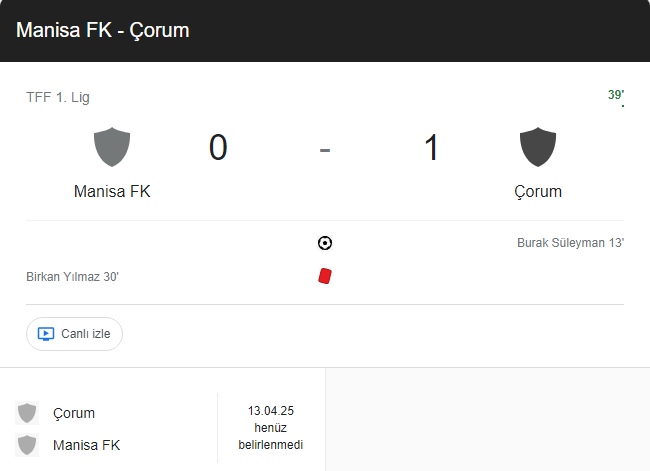Open the 13.04.25 upcoming fixture date
The image size is (650, 471).
point(271,410)
